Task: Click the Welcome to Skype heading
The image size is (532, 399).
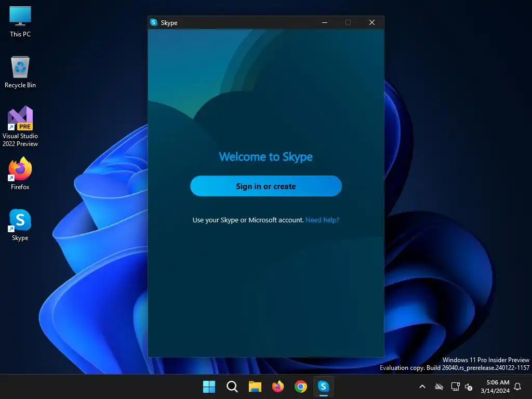Action: (265, 157)
